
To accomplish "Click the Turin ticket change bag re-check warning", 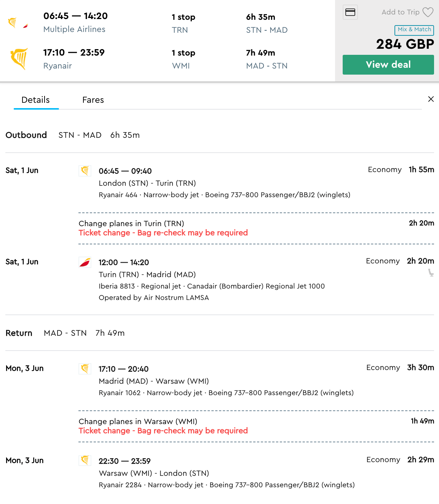I will [163, 233].
